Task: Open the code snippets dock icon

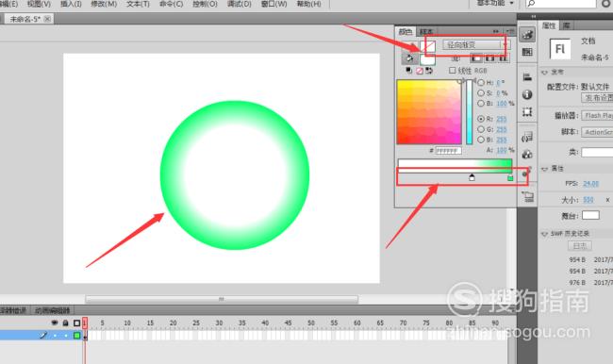Action: tap(527, 137)
